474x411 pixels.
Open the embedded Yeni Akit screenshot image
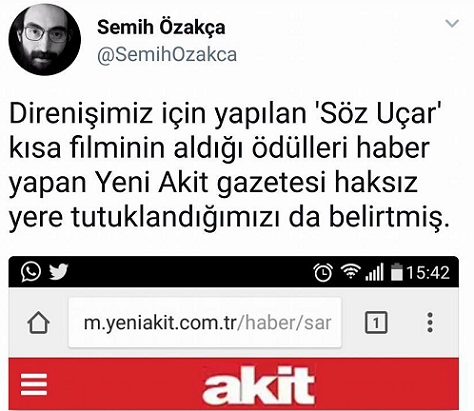[233, 333]
